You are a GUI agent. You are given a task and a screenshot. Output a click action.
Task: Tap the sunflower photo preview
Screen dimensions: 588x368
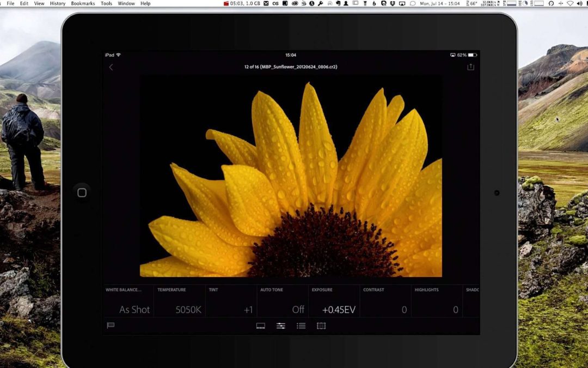coord(291,176)
